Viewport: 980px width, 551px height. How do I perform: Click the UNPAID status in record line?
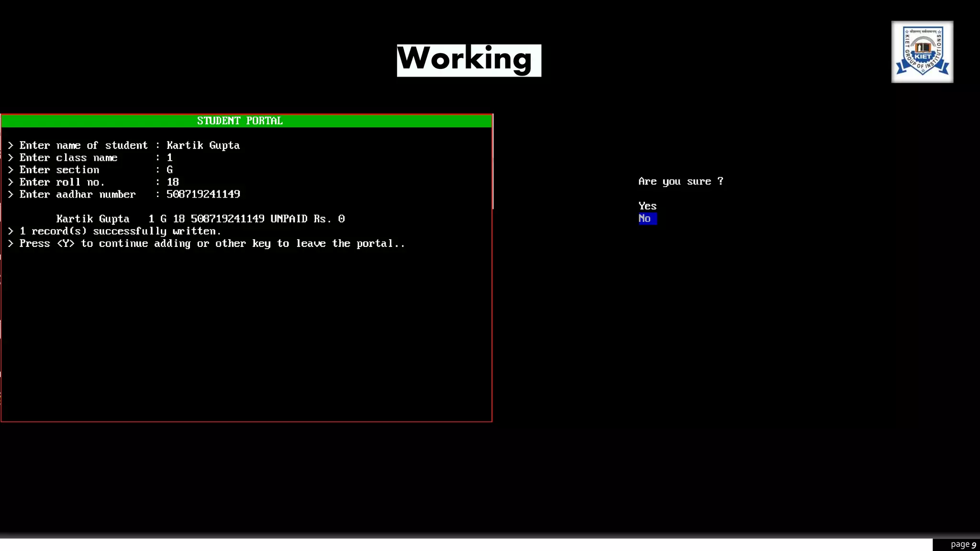pos(289,219)
